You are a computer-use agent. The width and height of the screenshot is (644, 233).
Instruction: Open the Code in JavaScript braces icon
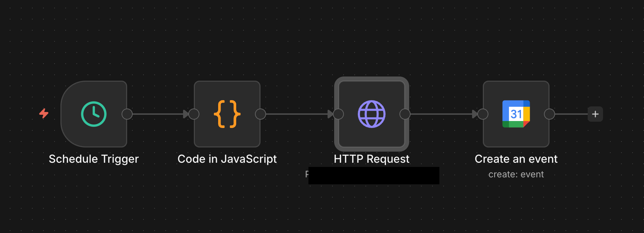coord(227,114)
